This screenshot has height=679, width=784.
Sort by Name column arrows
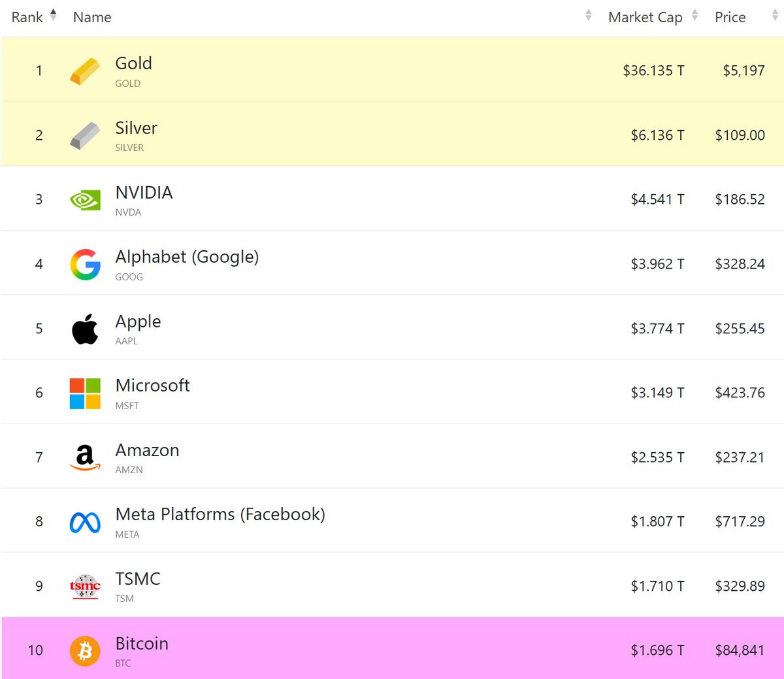(x=589, y=15)
